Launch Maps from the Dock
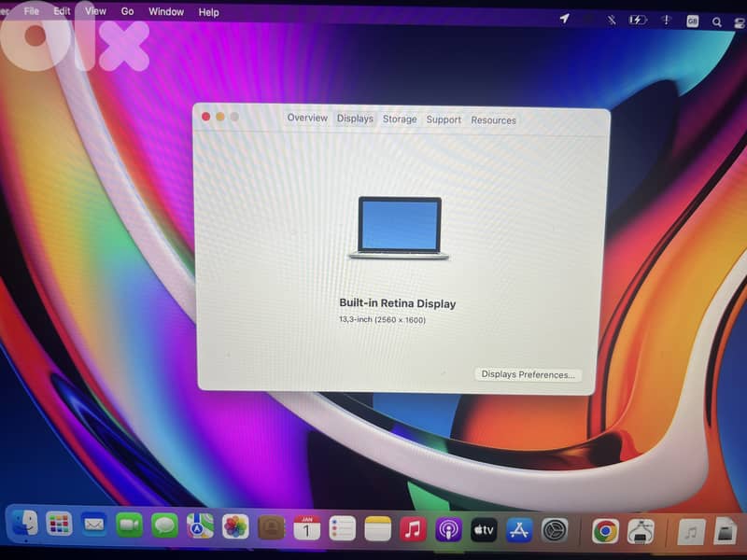 coord(200,526)
